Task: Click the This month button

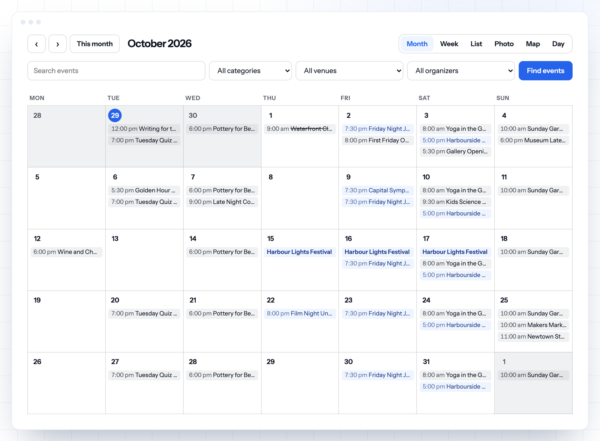Action: pyautogui.click(x=95, y=44)
